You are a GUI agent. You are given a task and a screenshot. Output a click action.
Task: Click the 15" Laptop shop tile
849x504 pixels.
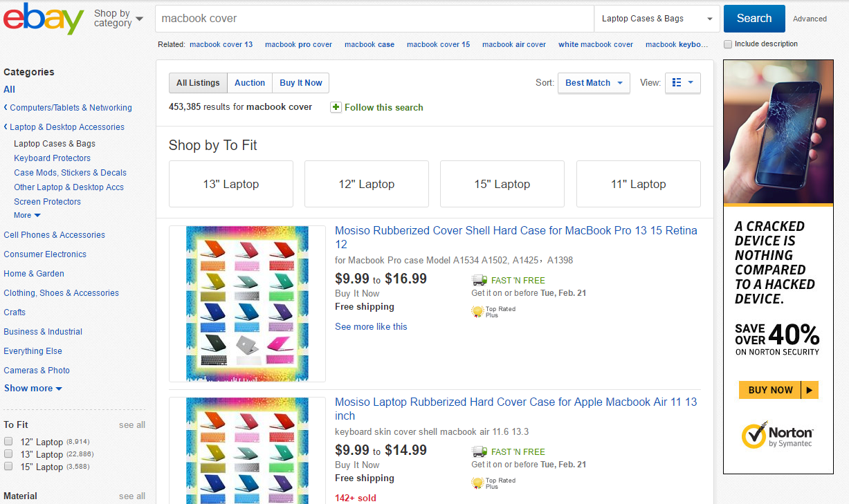click(502, 184)
